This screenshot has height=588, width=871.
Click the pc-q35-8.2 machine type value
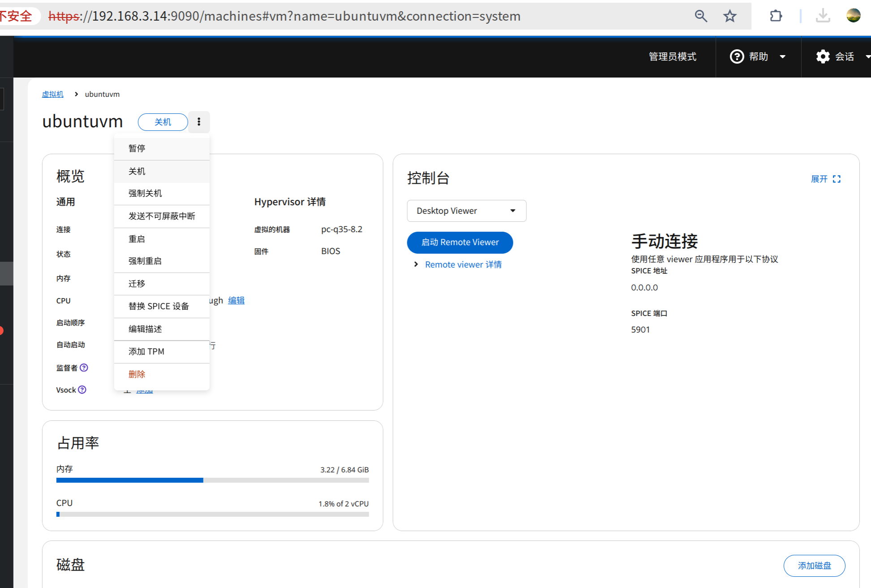(x=341, y=229)
